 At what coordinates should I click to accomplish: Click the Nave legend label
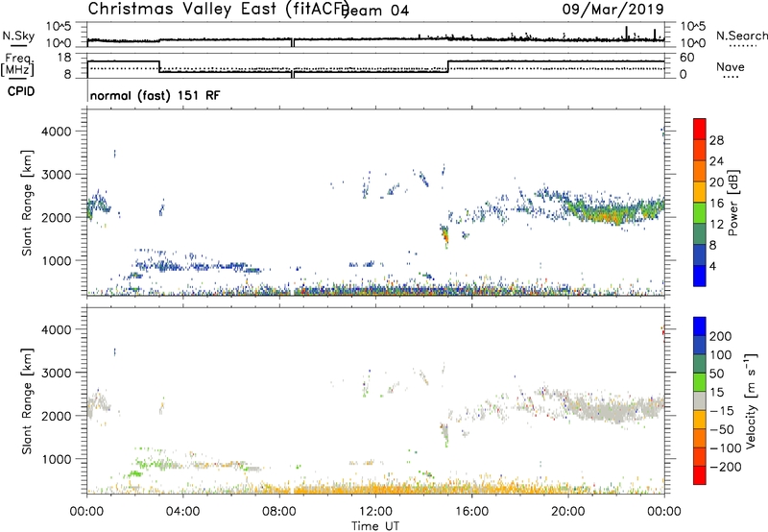(x=731, y=66)
